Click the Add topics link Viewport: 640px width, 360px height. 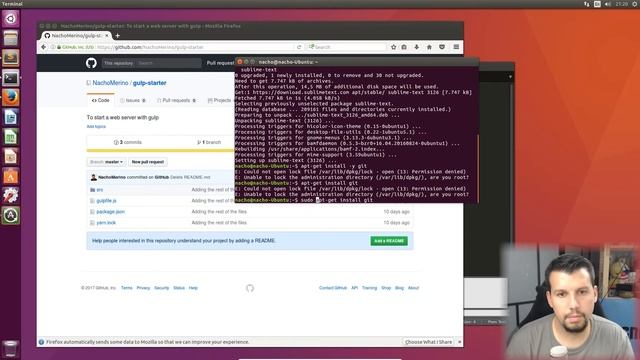click(x=96, y=127)
